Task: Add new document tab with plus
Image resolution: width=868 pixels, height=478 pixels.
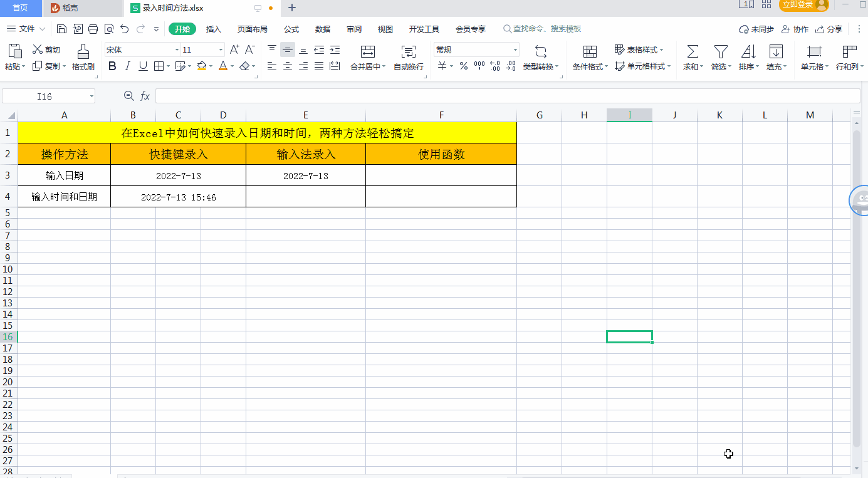Action: [x=292, y=8]
